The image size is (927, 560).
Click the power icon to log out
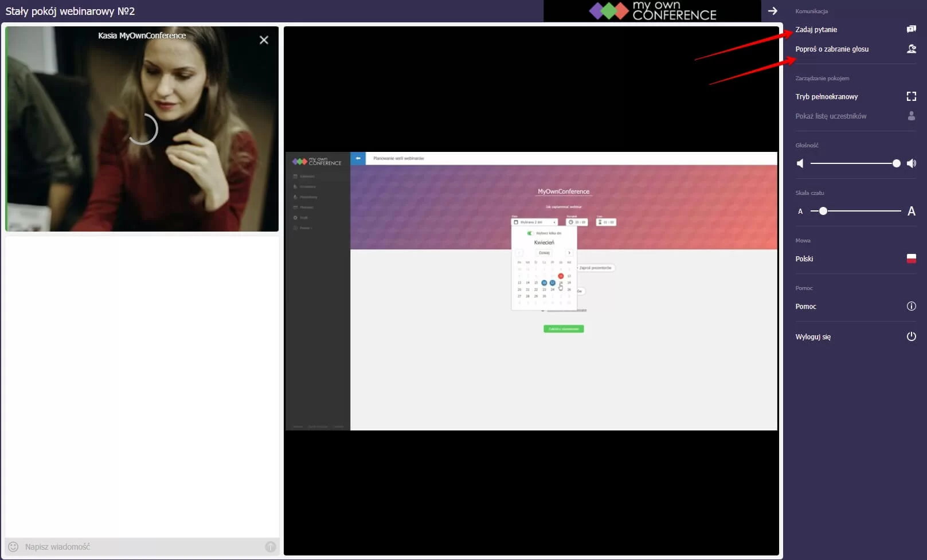pos(911,336)
